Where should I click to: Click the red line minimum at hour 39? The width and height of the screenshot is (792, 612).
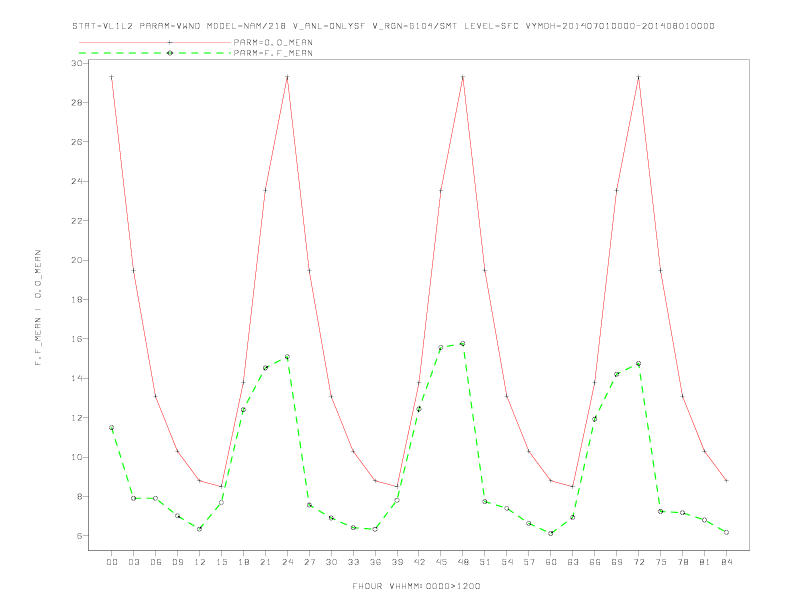coord(397,486)
